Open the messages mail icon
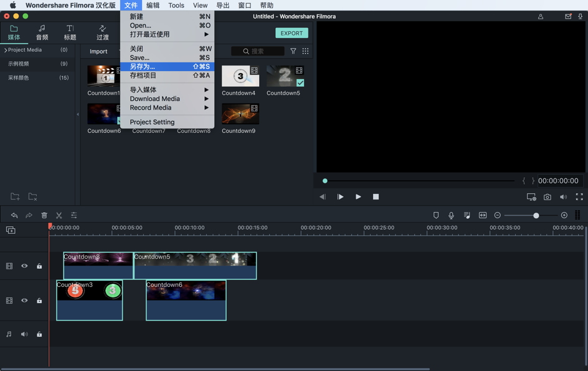 tap(568, 16)
